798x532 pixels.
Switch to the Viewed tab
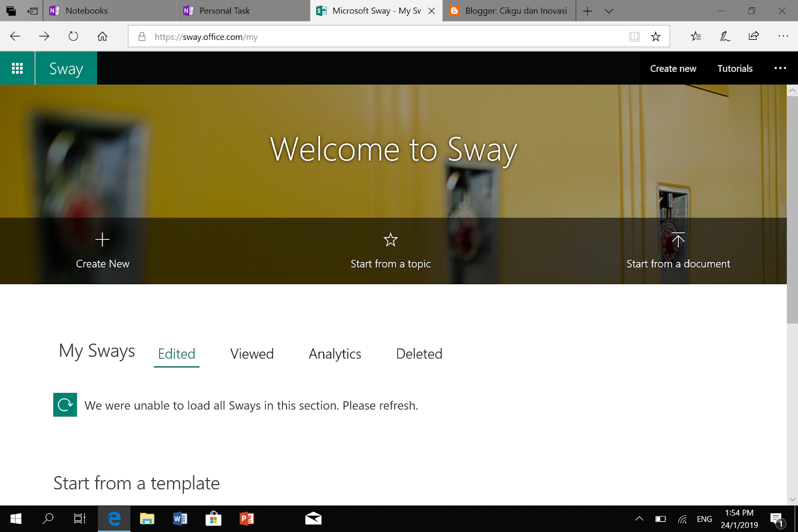tap(252, 354)
